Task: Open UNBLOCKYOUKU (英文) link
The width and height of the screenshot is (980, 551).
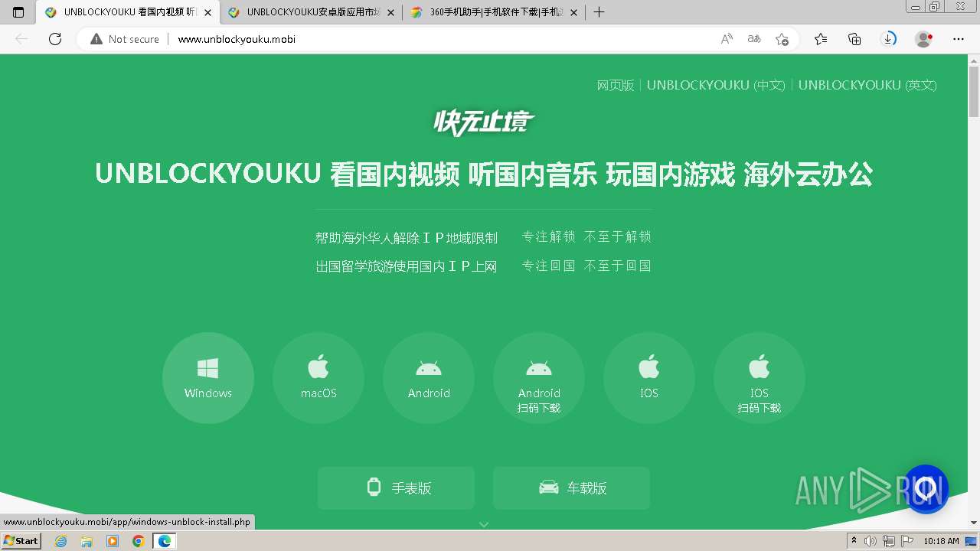Action: (867, 85)
